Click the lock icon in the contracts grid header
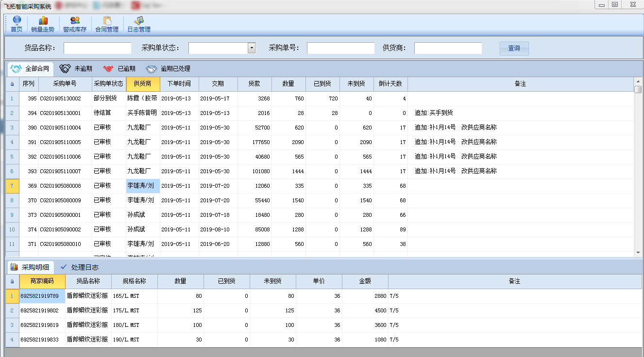The image size is (644, 357). 12,84
